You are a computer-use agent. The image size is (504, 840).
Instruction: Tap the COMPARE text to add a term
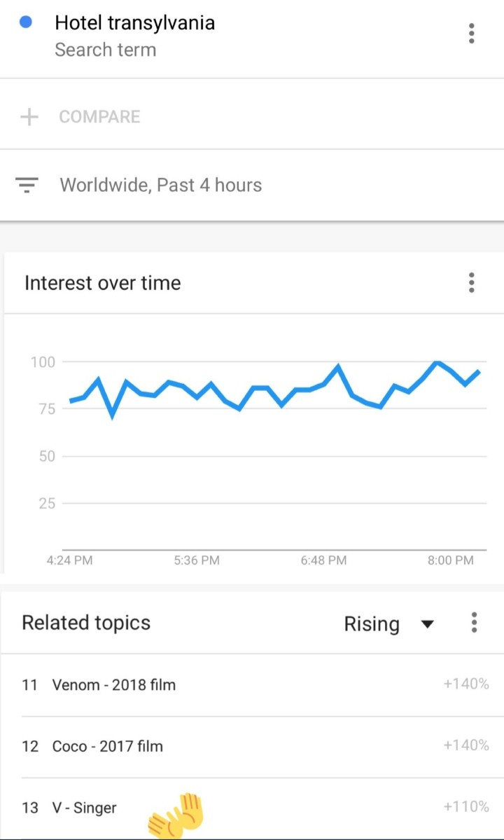99,117
